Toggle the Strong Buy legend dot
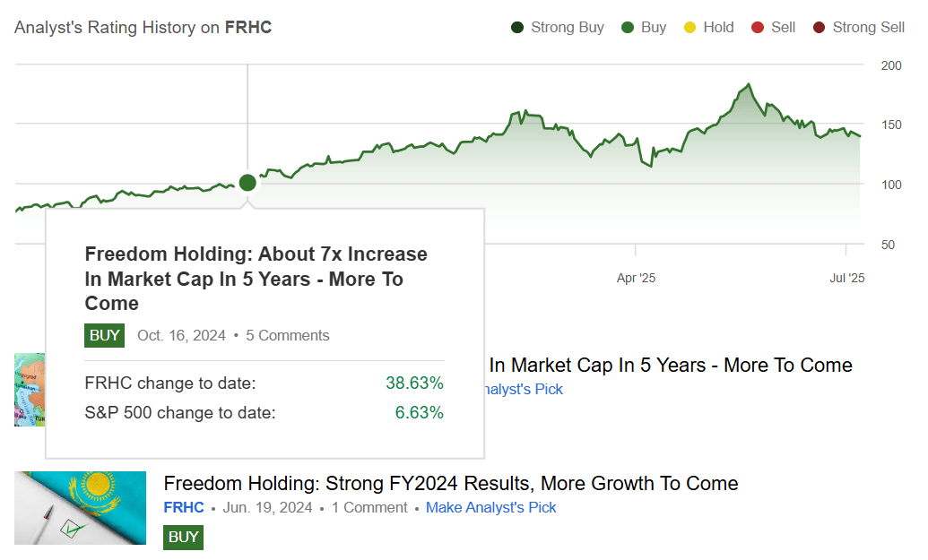The width and height of the screenshot is (928, 560). coord(517,28)
